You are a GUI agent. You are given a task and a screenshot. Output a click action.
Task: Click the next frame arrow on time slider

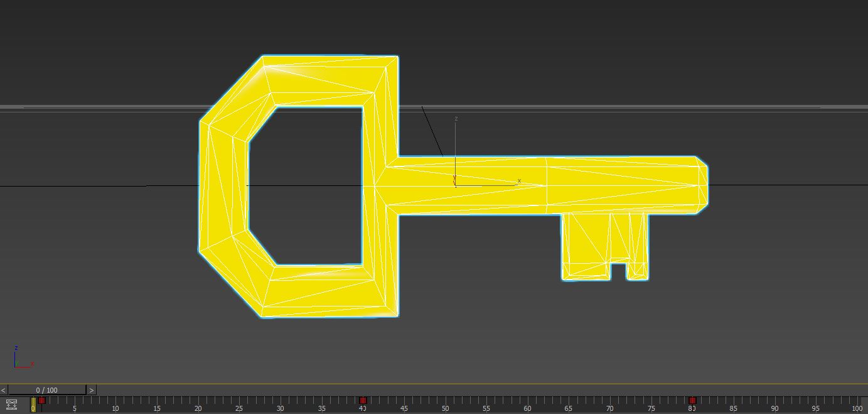click(x=92, y=390)
